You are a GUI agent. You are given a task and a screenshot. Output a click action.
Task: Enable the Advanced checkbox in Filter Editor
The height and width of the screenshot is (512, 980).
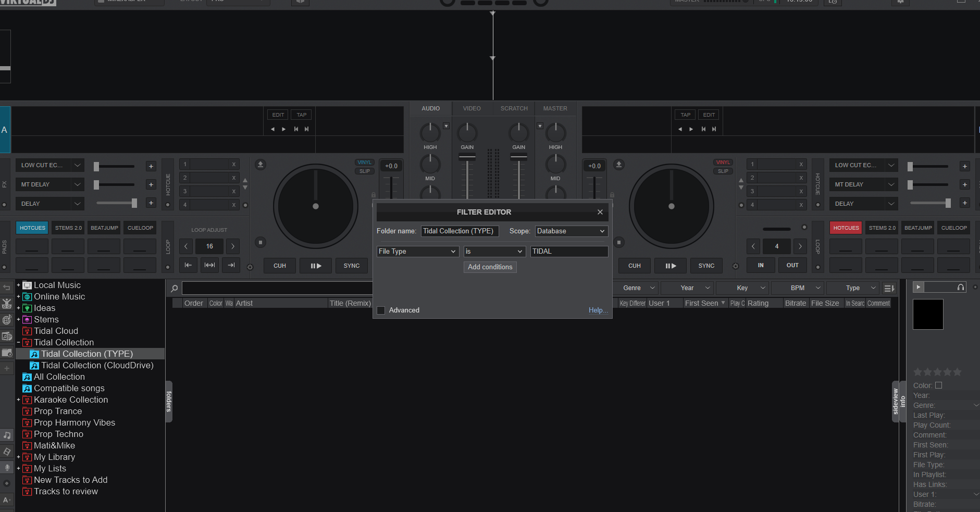(381, 310)
